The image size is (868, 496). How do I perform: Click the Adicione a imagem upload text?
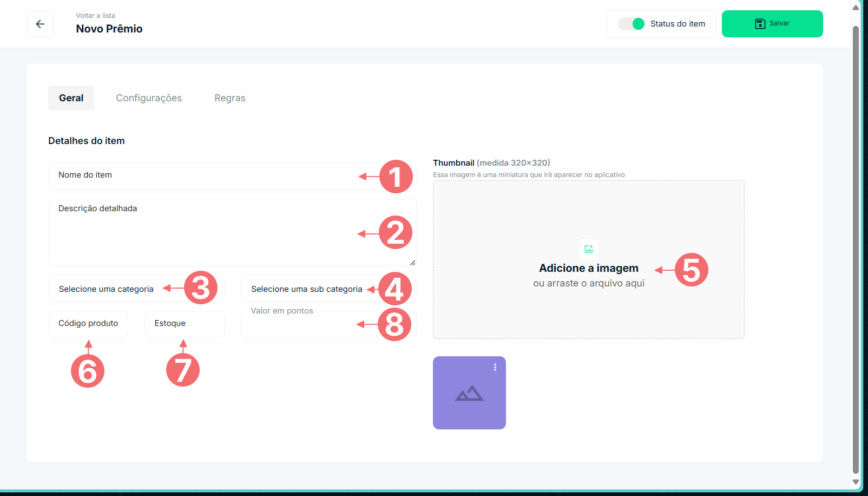(x=588, y=269)
